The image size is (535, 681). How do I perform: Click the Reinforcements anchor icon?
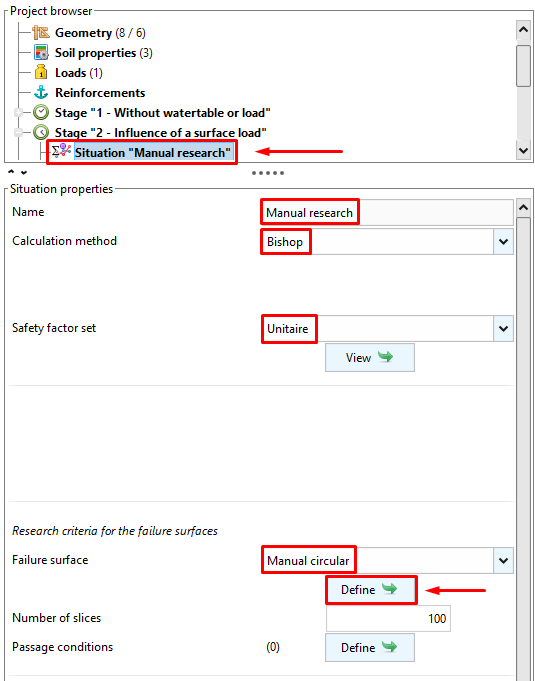pyautogui.click(x=41, y=93)
